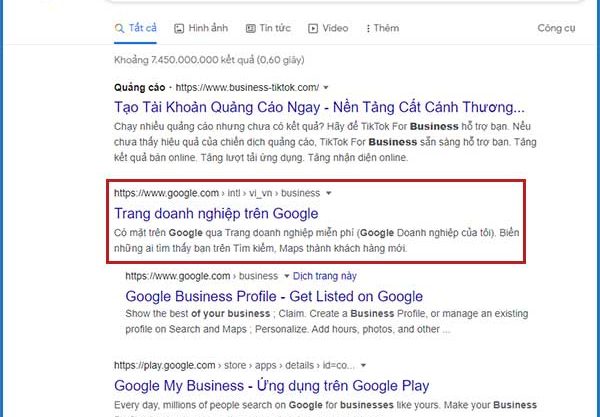Click the snippet starting Có mặt trên Google

click(316, 241)
